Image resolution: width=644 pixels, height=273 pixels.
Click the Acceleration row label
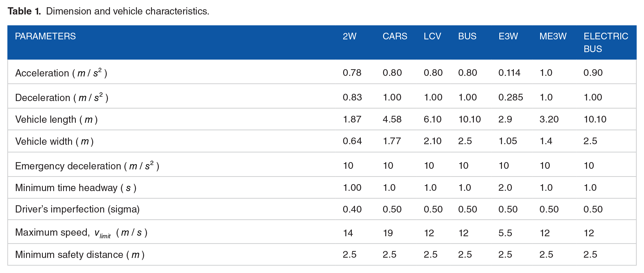61,73
